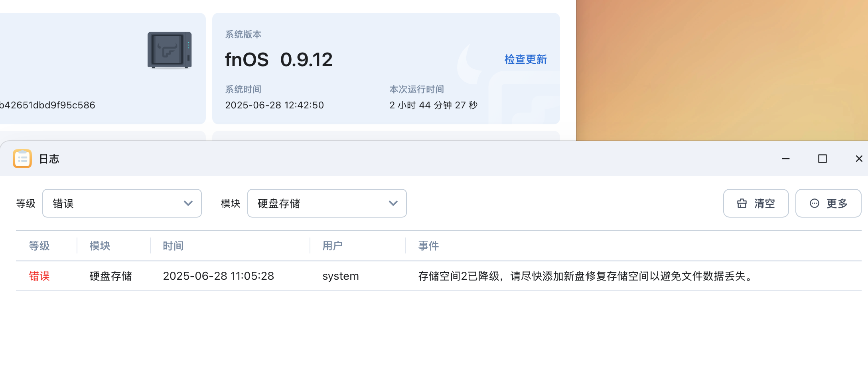The width and height of the screenshot is (868, 373).
Task: Click the 日志 log app icon
Action: (22, 159)
